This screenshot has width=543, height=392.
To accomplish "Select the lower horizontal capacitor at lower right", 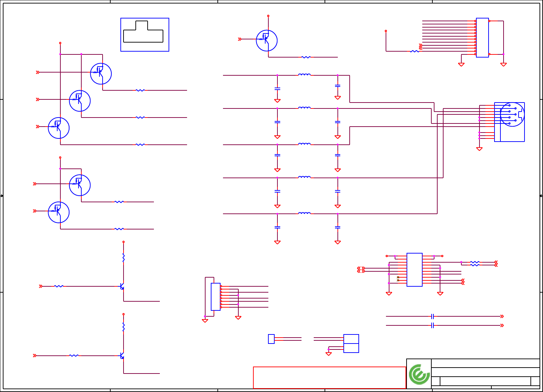I will click(432, 325).
